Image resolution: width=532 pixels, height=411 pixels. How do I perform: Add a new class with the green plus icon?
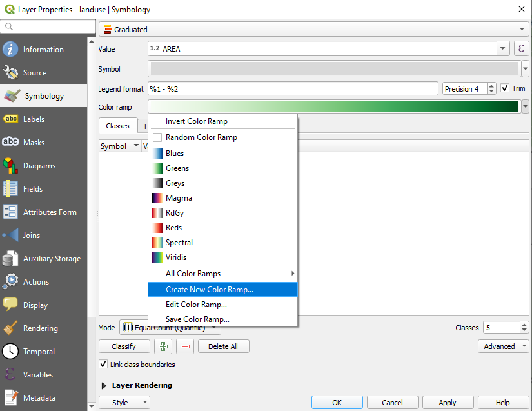[163, 346]
